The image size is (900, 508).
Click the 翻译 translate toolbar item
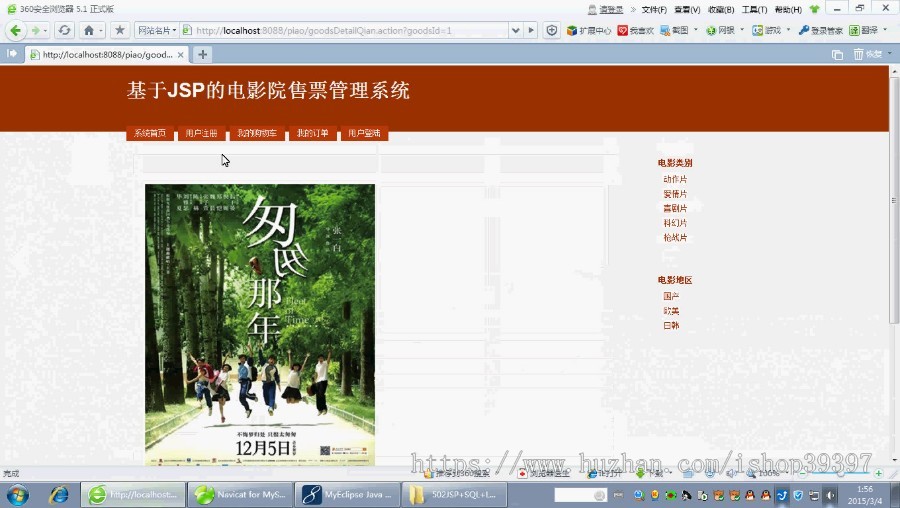click(863, 30)
